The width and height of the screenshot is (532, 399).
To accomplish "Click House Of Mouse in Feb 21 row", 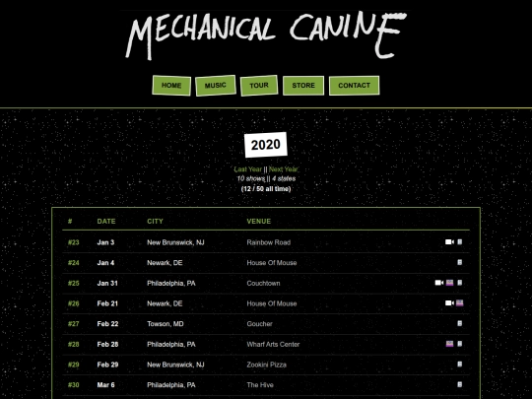I will tap(272, 303).
